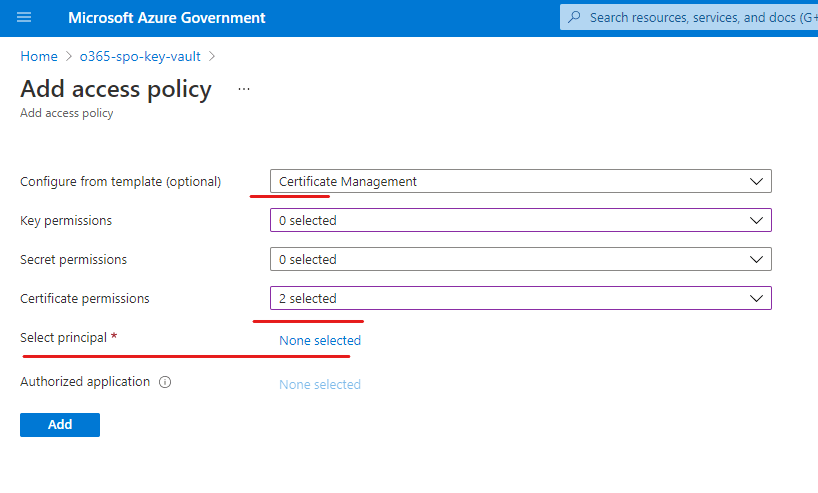
Task: Click the chevron on the template dropdown
Action: pos(756,181)
